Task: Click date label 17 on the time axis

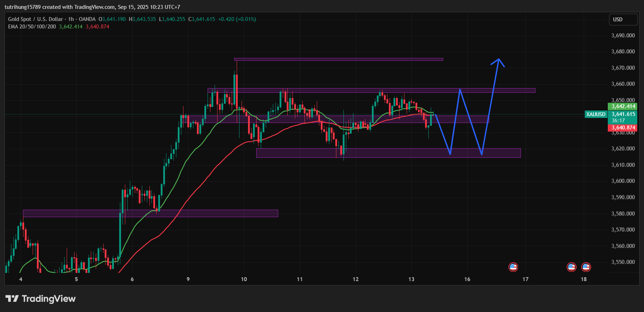Action: coord(525,279)
